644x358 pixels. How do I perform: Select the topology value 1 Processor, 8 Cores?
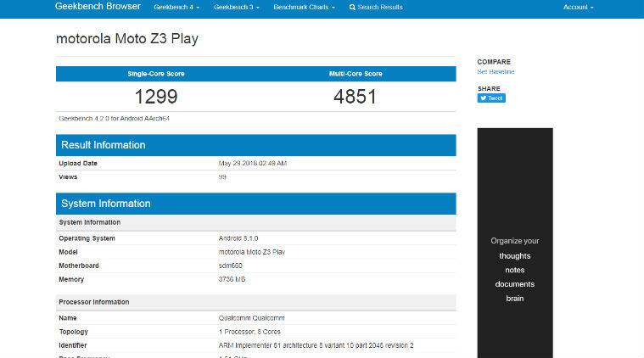coord(249,332)
